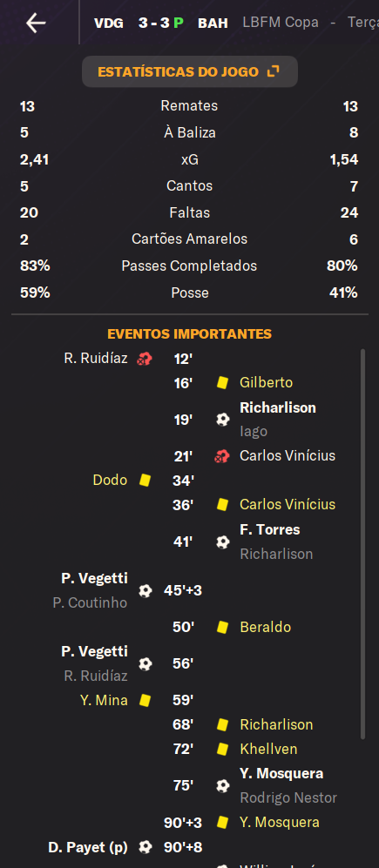Viewport: 379px width, 868px height.
Task: Click goal ball icon at 45'+3
Action: (146, 590)
